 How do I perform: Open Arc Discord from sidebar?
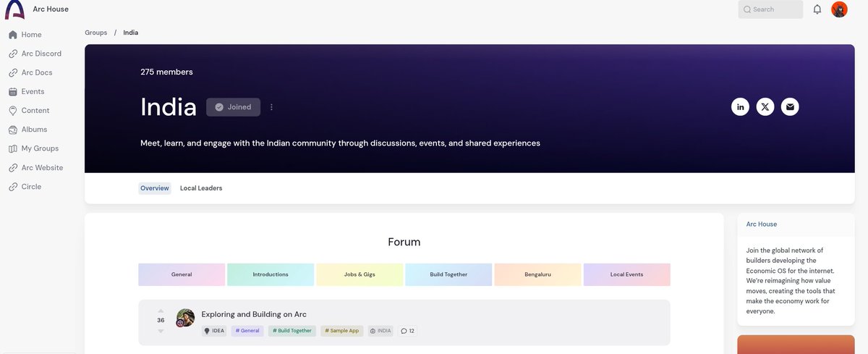click(41, 54)
